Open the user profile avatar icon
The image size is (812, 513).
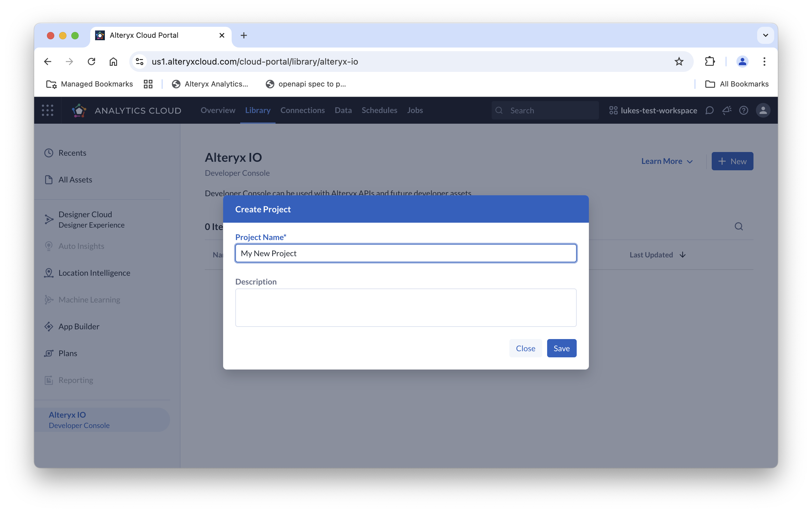click(x=763, y=111)
